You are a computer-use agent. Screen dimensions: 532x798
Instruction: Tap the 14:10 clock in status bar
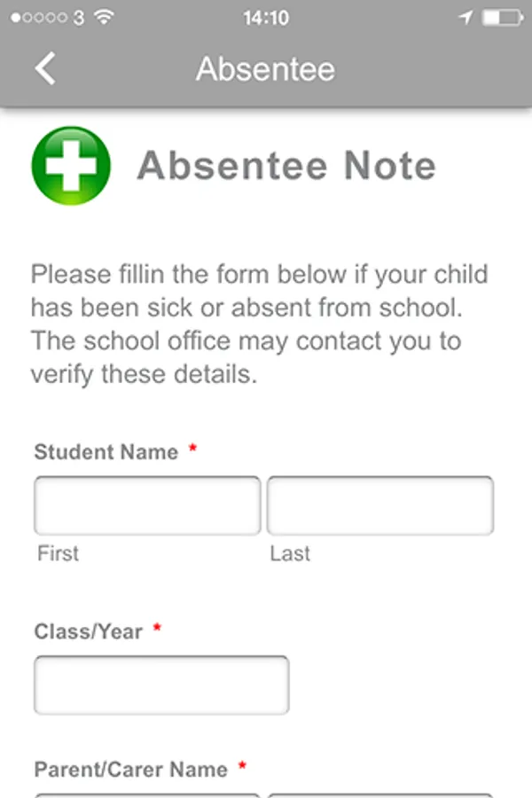[x=265, y=17]
